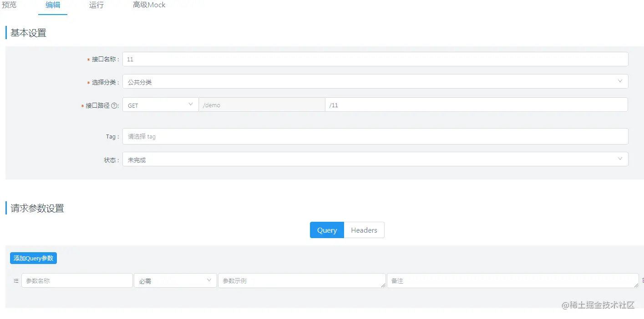Switch to the 预览 tab

[9, 5]
